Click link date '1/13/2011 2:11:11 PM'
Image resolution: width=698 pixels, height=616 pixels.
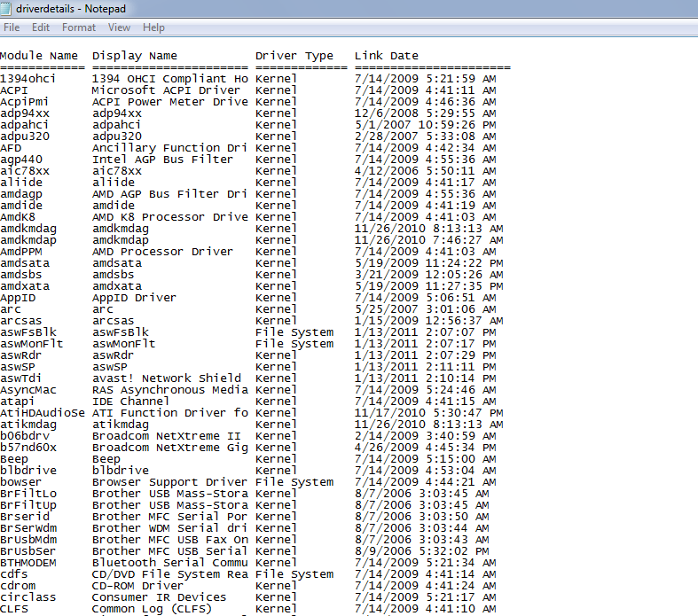tap(425, 367)
